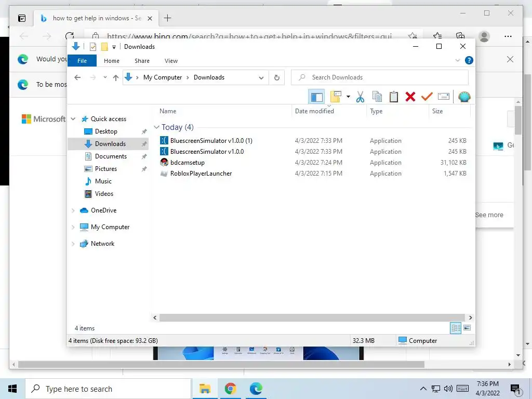Collapse the Quick access tree node
Image resolution: width=532 pixels, height=399 pixels.
pyautogui.click(x=73, y=119)
